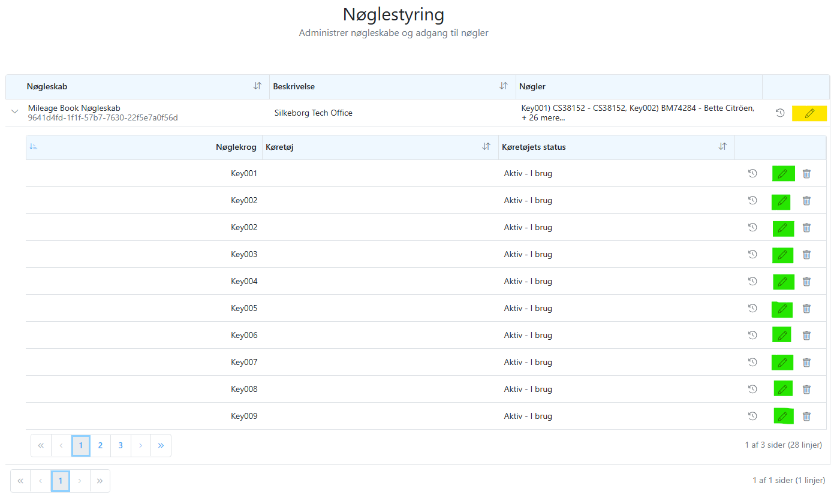Sort by the Køretøj column

486,147
